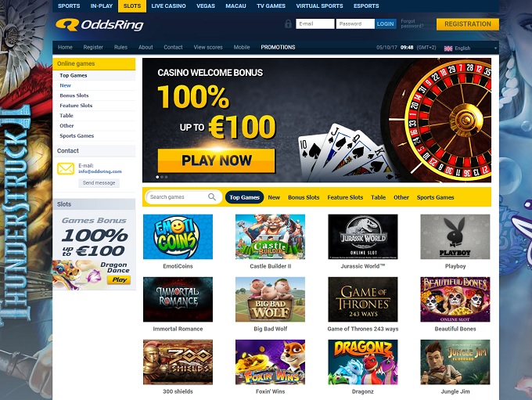Click the magnifier icon in Search games
The height and width of the screenshot is (400, 532).
(212, 197)
